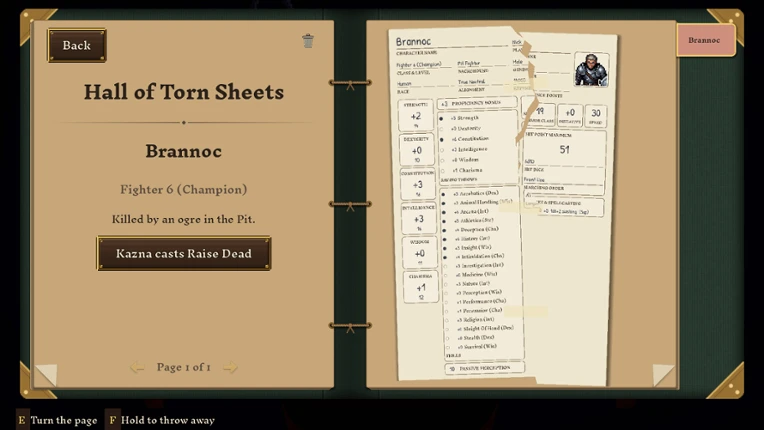Click the Passive Perception 10 field
This screenshot has height=430, width=764.
click(x=485, y=368)
